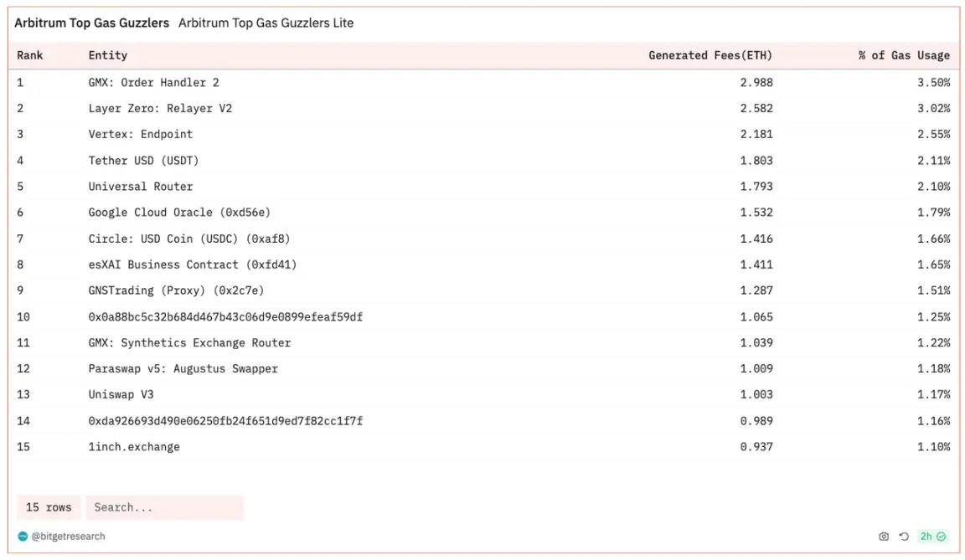965x560 pixels.
Task: Click the gas usage value 1.51%
Action: point(934,290)
